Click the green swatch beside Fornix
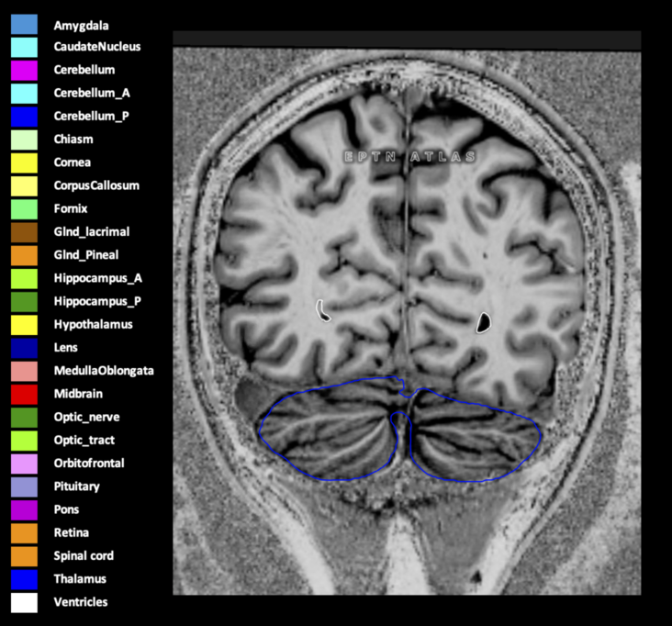This screenshot has width=672, height=626. [x=24, y=209]
